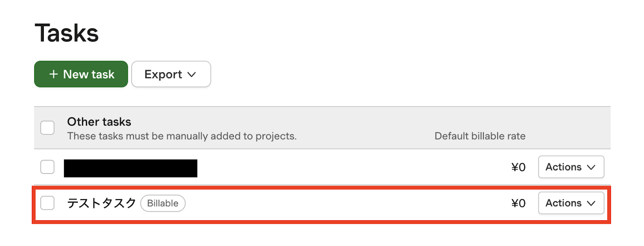The height and width of the screenshot is (246, 644).
Task: Click the Default billable rate column header
Action: pyautogui.click(x=480, y=136)
